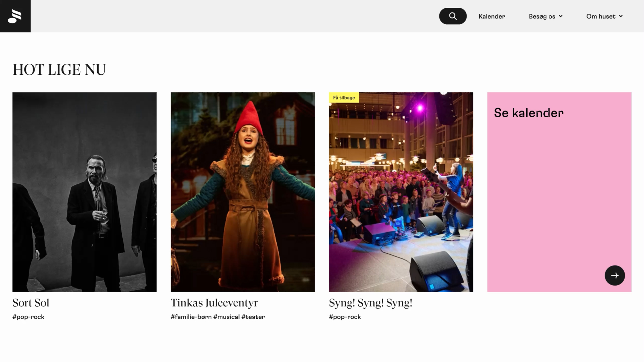
Task: Click the yellow Få tilbage badge
Action: (344, 98)
